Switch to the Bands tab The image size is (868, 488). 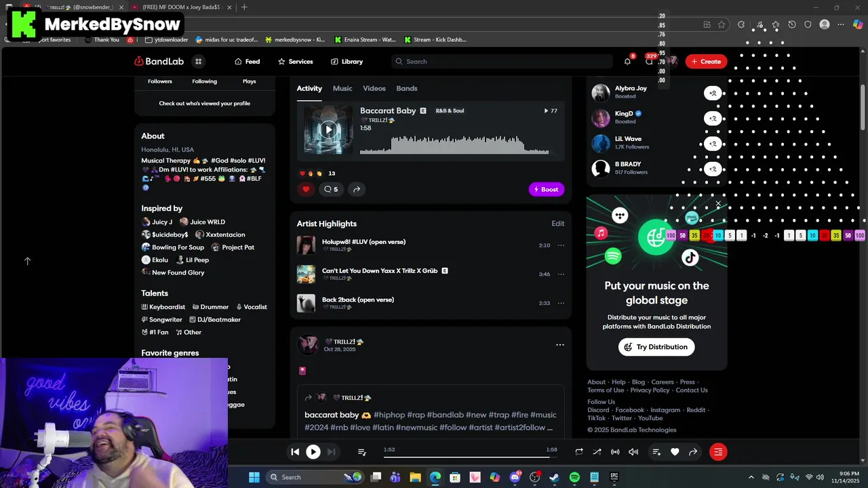(x=407, y=88)
